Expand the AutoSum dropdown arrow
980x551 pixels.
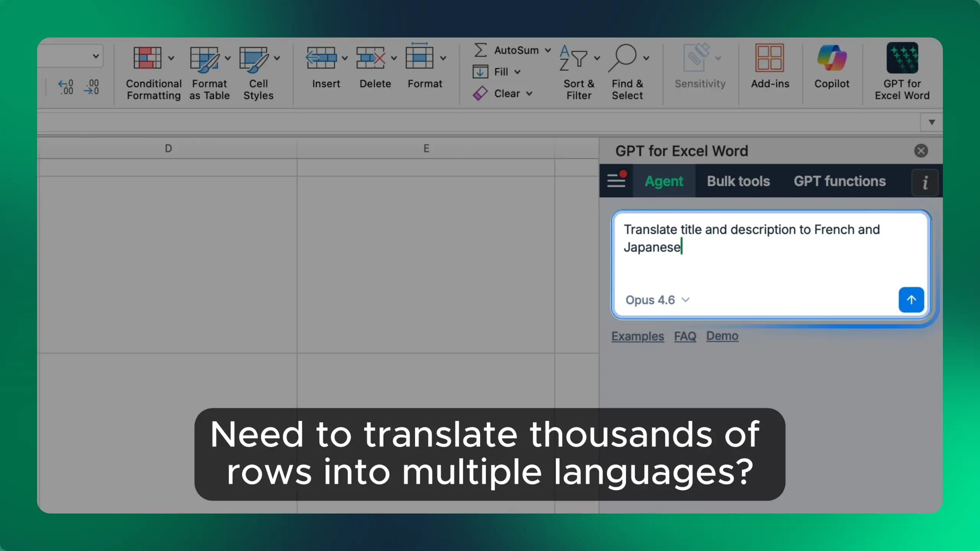548,50
